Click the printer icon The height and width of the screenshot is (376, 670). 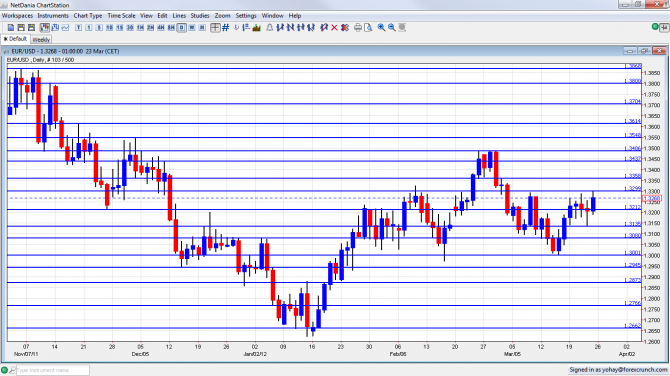point(358,27)
